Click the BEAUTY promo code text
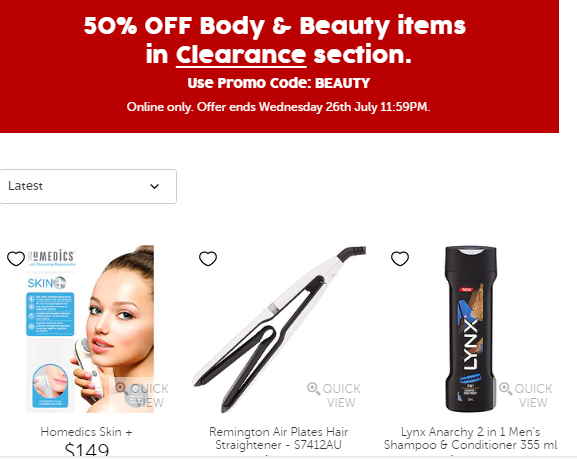This screenshot has height=459, width=577. tap(342, 83)
